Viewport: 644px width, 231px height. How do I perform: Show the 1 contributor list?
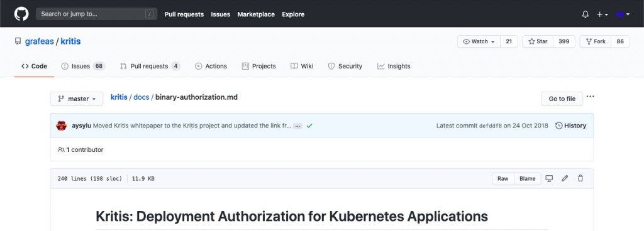pyautogui.click(x=81, y=150)
